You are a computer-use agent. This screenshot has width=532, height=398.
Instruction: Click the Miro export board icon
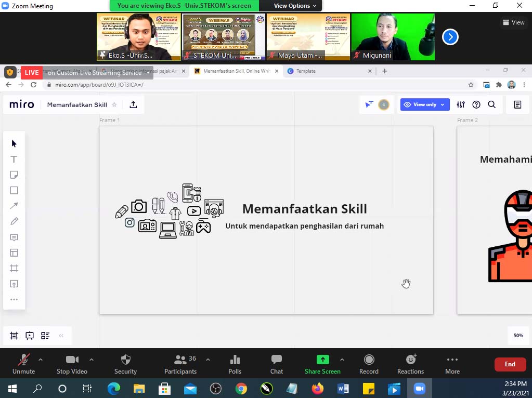133,105
